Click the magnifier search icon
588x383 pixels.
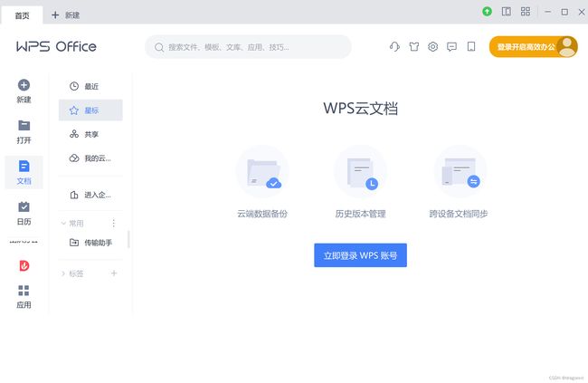point(159,47)
